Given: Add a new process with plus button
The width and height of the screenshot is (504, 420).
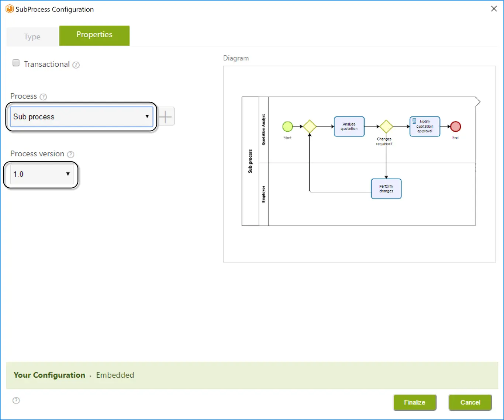Looking at the screenshot, I should (166, 117).
